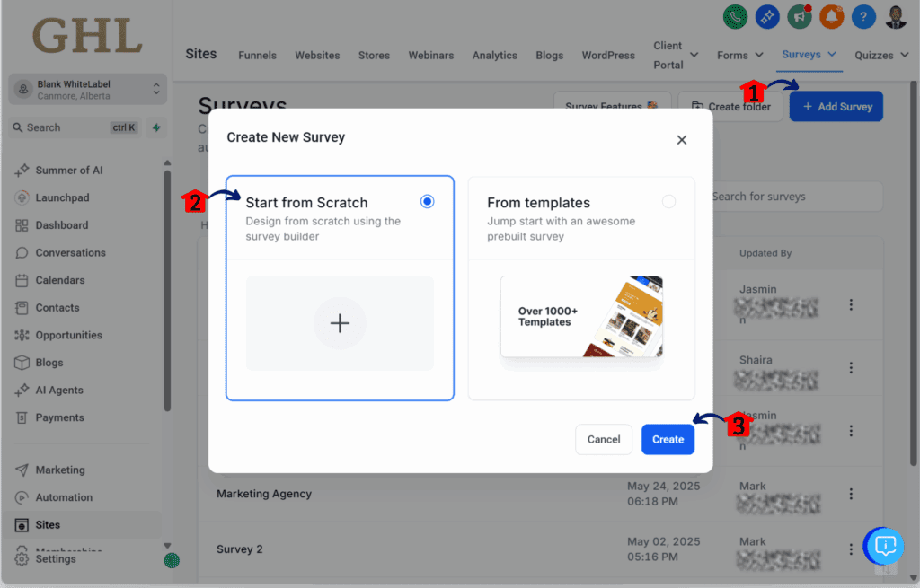Click the Cancel button in dialog
This screenshot has width=920, height=588.
[x=604, y=440]
